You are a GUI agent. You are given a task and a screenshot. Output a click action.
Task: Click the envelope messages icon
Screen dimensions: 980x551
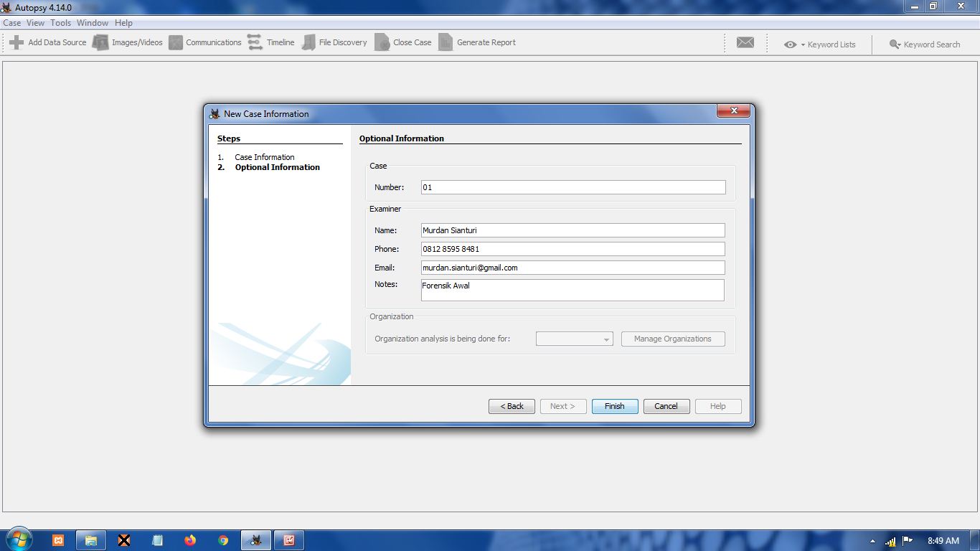pos(745,43)
